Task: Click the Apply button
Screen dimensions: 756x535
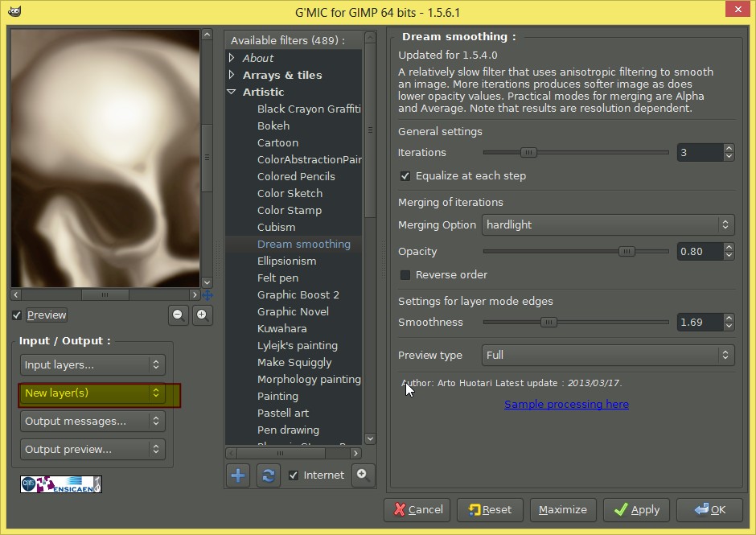Action: tap(636, 510)
